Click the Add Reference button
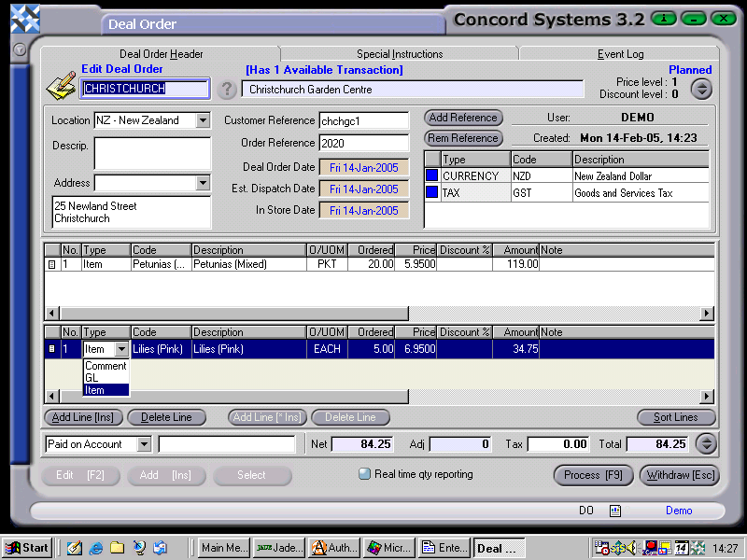Image resolution: width=747 pixels, height=560 pixels. pos(463,118)
